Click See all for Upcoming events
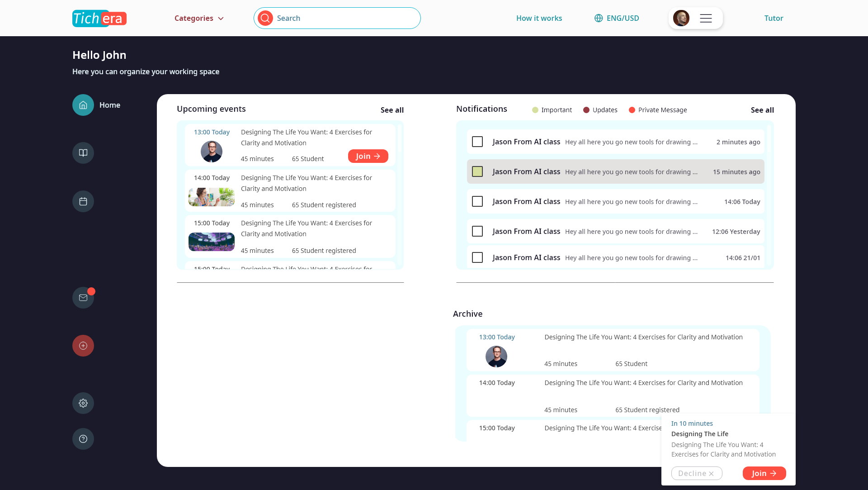This screenshot has width=868, height=490. click(x=392, y=110)
